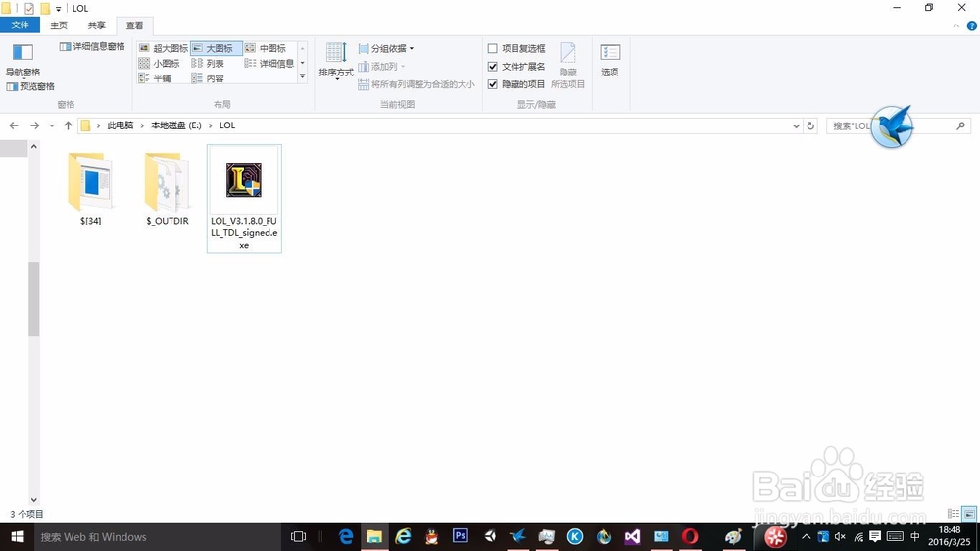
Task: Click the scrollbar up arrow
Action: pos(33,146)
